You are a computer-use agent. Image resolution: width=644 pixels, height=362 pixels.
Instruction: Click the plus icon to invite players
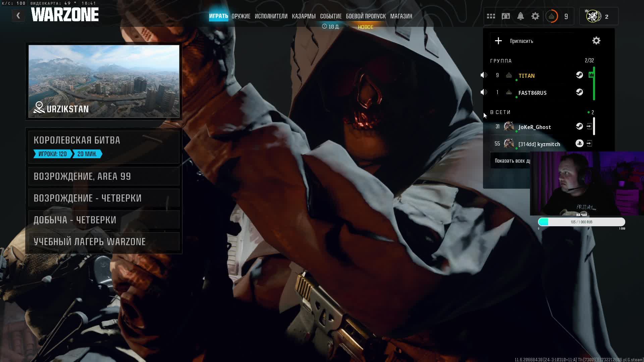point(498,41)
